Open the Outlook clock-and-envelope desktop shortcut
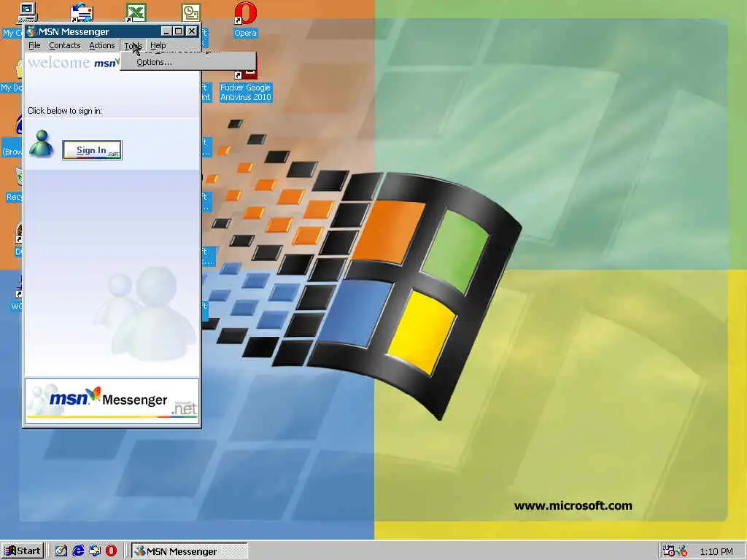 (x=191, y=12)
